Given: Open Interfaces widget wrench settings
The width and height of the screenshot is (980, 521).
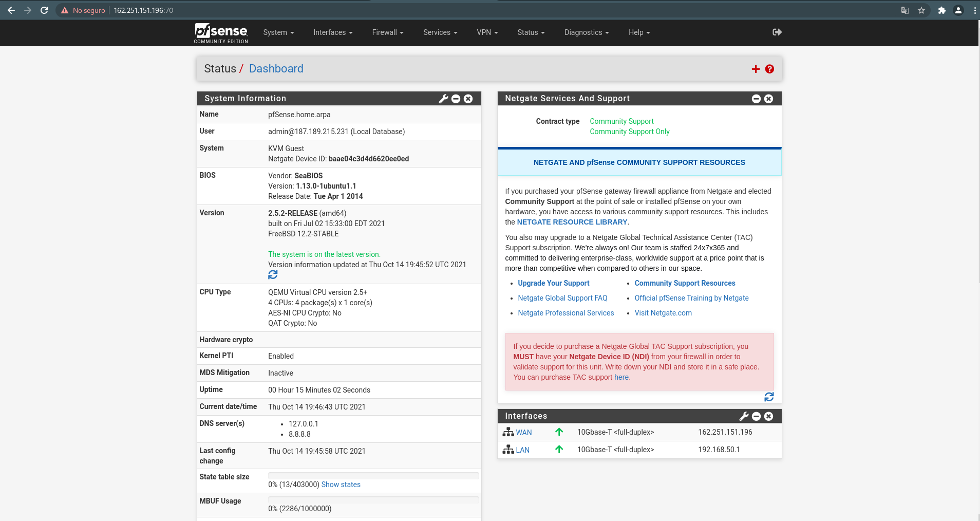Looking at the screenshot, I should point(744,416).
